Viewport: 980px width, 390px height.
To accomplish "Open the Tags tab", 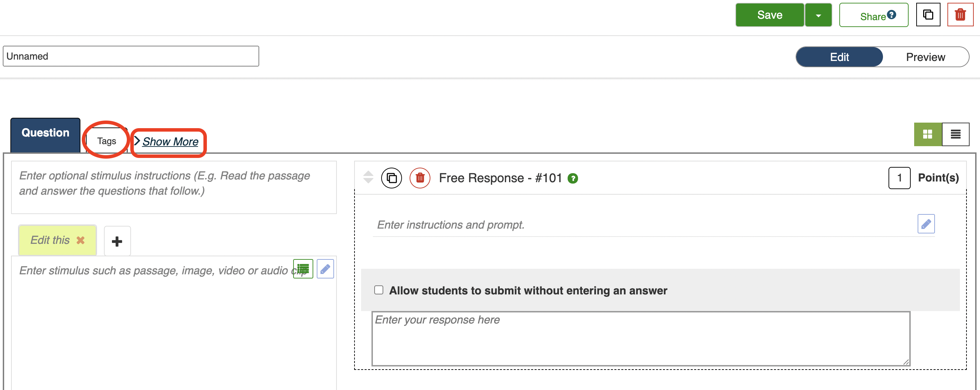I will (x=106, y=141).
